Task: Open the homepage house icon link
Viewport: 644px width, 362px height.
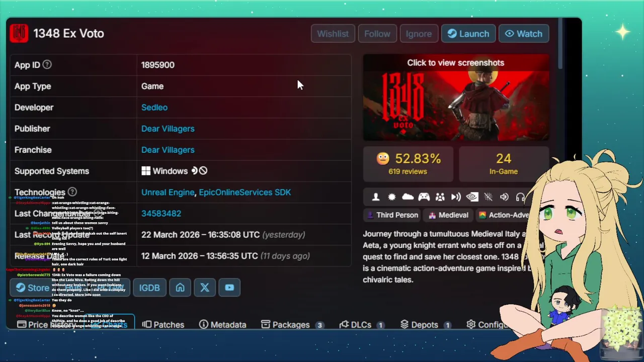Action: coord(180,288)
